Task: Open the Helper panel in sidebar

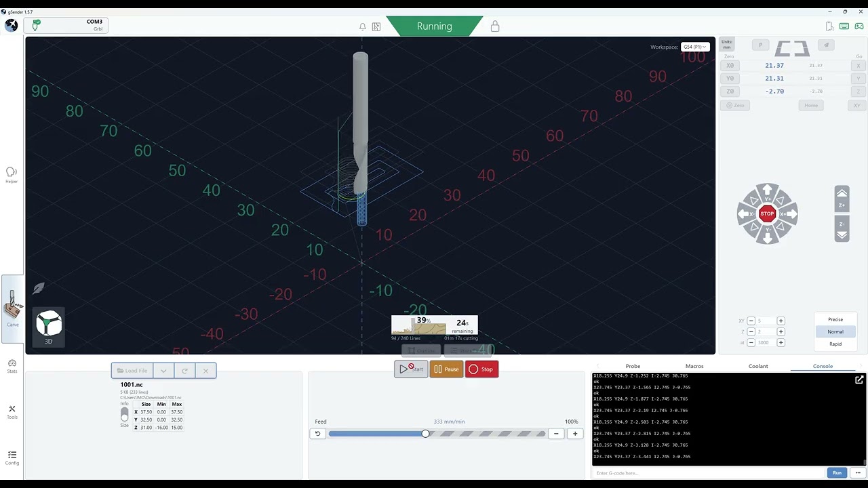Action: coord(12,175)
